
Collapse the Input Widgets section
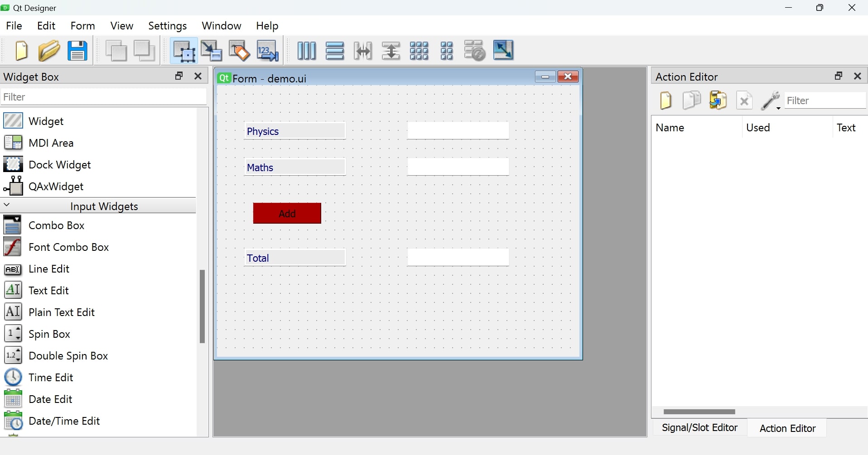tap(7, 205)
